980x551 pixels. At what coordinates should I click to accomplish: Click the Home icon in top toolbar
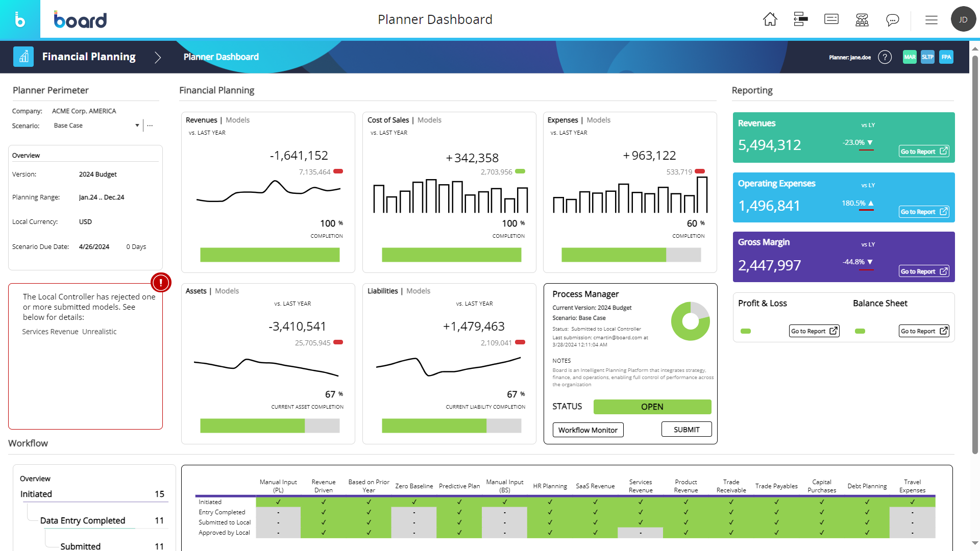(x=770, y=19)
